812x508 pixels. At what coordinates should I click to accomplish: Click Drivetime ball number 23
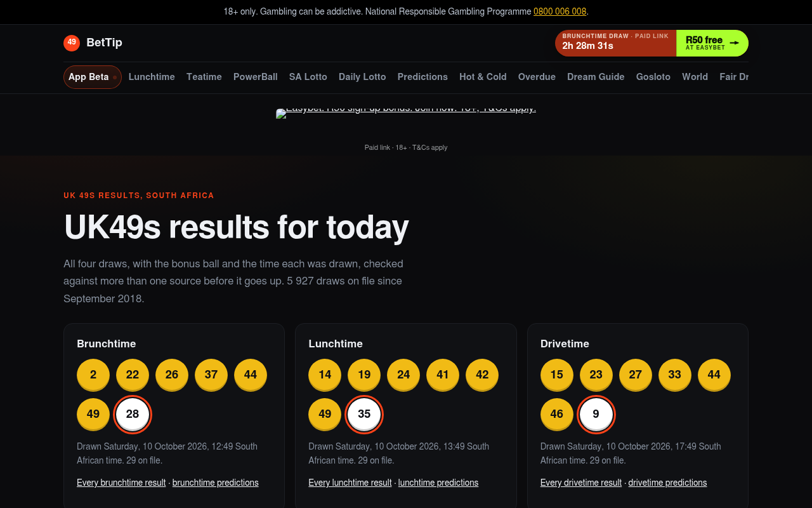(x=596, y=375)
